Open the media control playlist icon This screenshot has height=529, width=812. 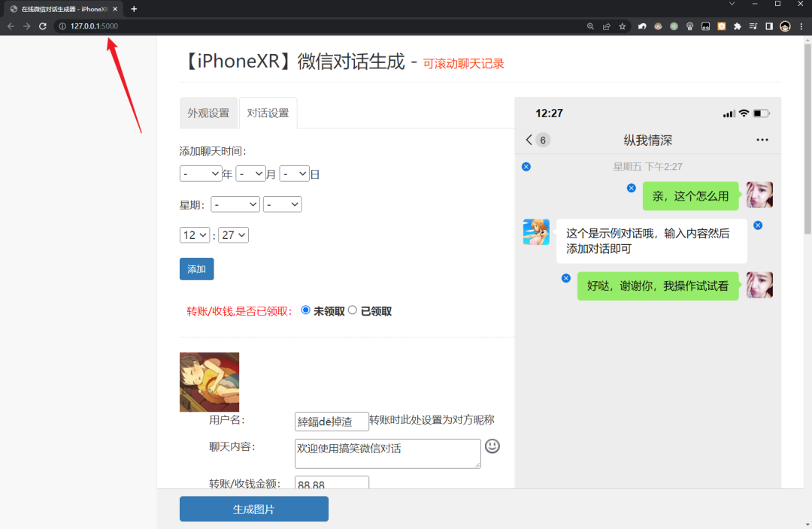[753, 26]
